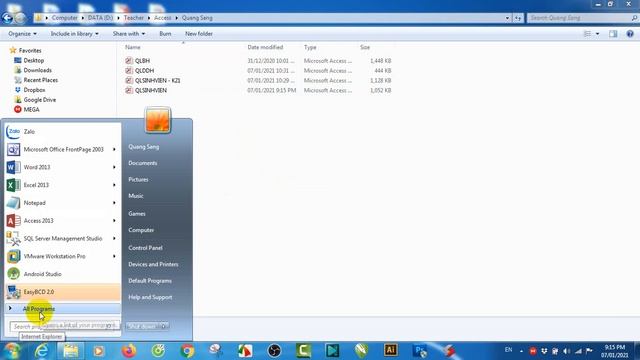The width and height of the screenshot is (640, 360).
Task: Expand SQL Server Management Studio arrow
Action: point(114,238)
